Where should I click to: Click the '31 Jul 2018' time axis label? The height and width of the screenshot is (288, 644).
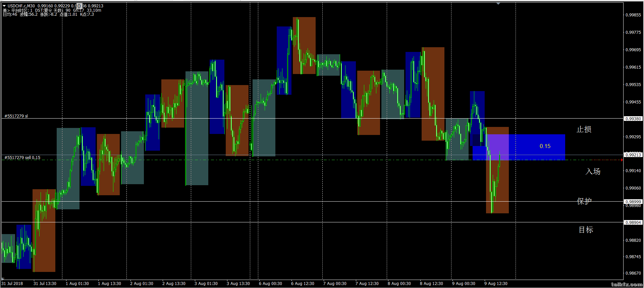(12, 284)
